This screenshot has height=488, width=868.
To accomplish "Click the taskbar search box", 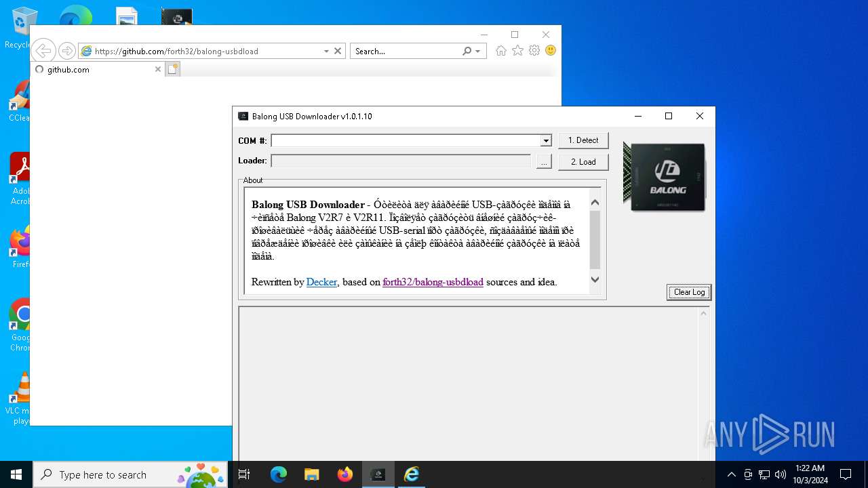I will coord(131,474).
